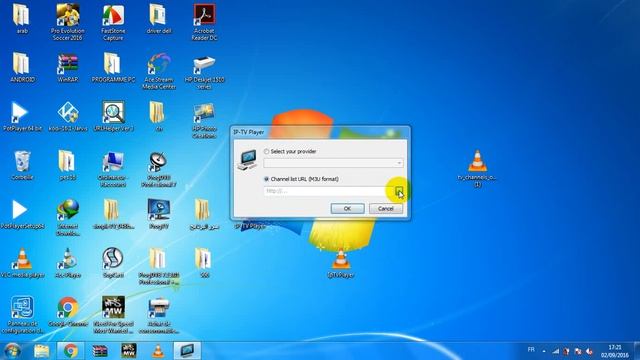Open the Corbeille recycle bin

(x=22, y=165)
